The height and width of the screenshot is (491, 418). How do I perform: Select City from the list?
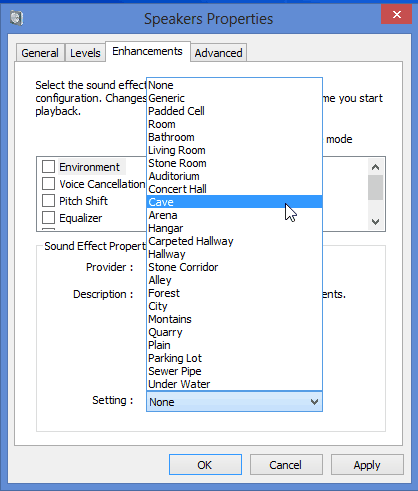coord(234,306)
